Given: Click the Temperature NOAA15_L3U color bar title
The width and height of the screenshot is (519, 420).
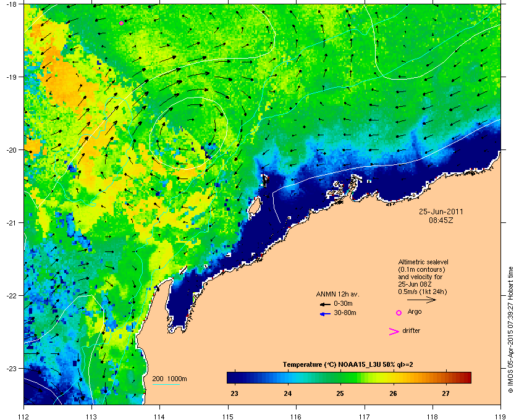Looking at the screenshot, I should [348, 365].
